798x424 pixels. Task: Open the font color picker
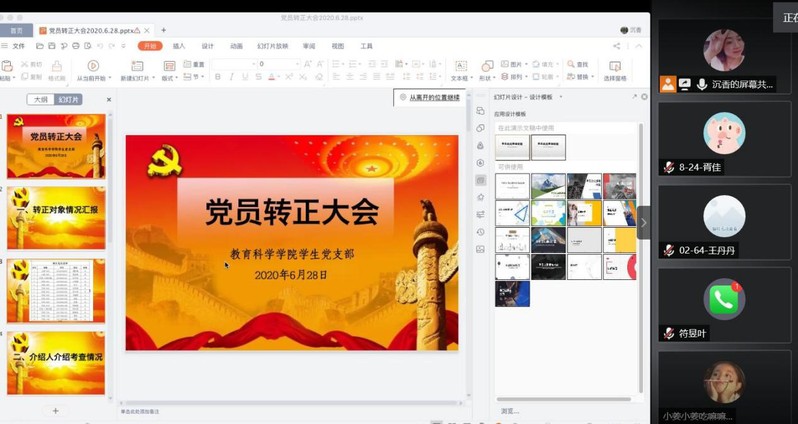pyautogui.click(x=273, y=77)
